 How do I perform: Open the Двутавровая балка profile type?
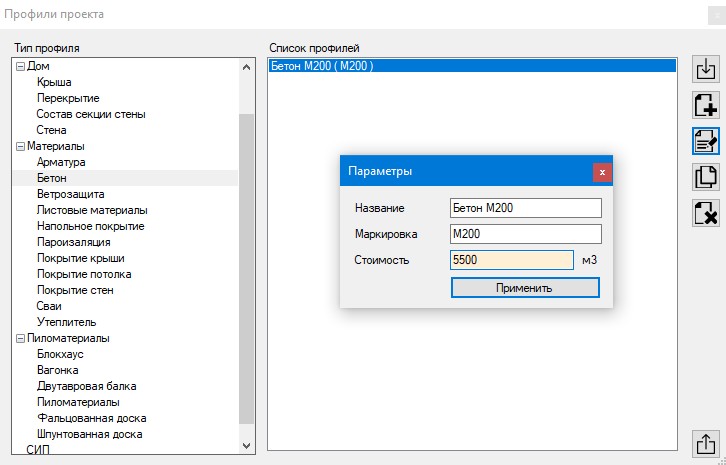86,386
